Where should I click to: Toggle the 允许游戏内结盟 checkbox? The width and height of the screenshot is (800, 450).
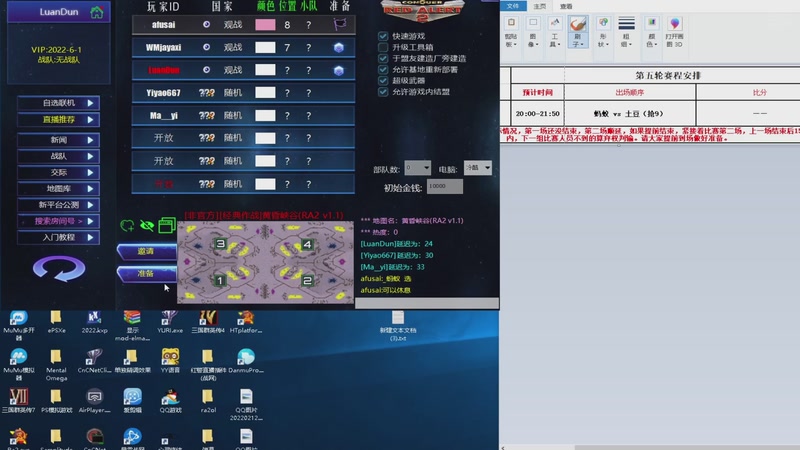pyautogui.click(x=383, y=92)
